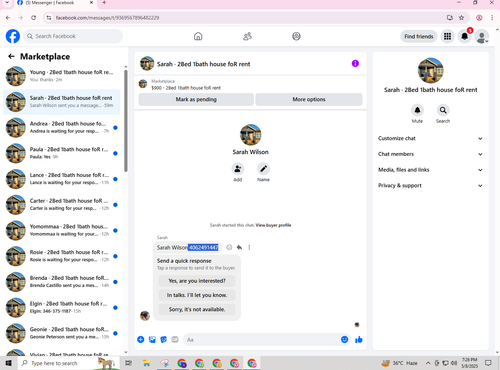Viewport: 500px width, 370px height.
Task: Open the account profile avatar menu
Action: tap(482, 36)
